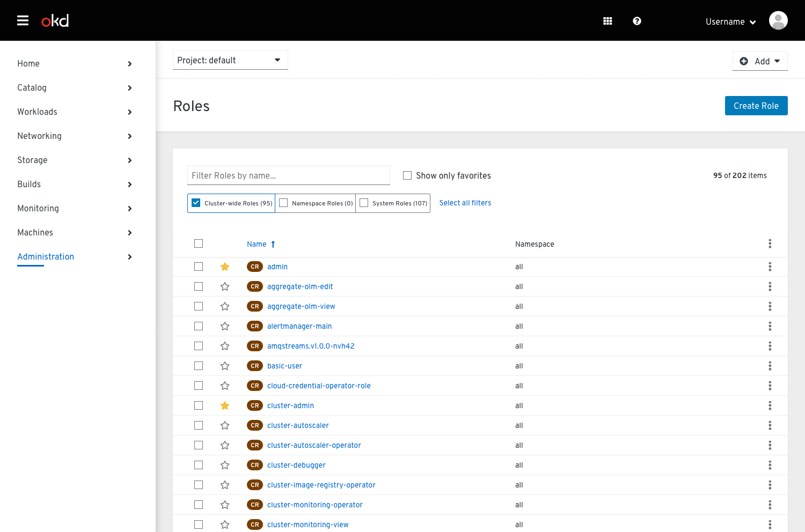This screenshot has width=805, height=532.
Task: Select the cluster-admin row checkbox
Action: tap(199, 405)
